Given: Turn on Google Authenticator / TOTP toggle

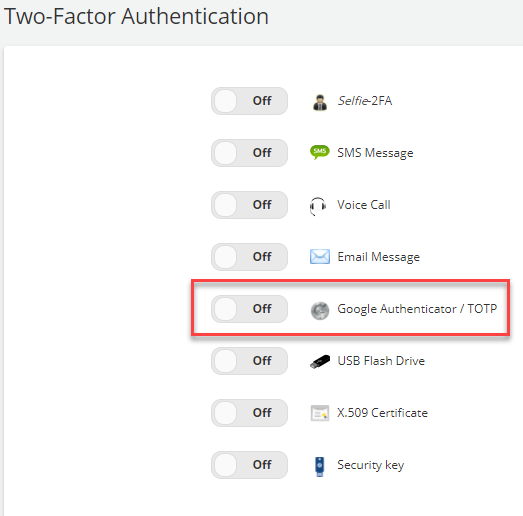Looking at the screenshot, I should (249, 309).
